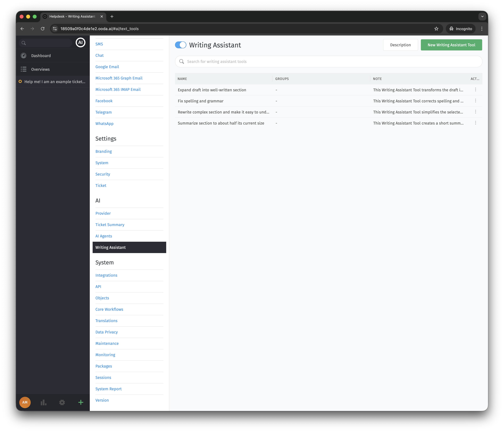Open the example ticket in sidebar
Viewport: 504px width, 432px height.
55,82
